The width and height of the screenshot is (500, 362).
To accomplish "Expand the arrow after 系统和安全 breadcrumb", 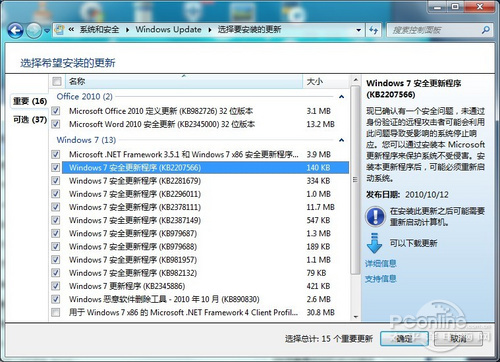I will 127,30.
